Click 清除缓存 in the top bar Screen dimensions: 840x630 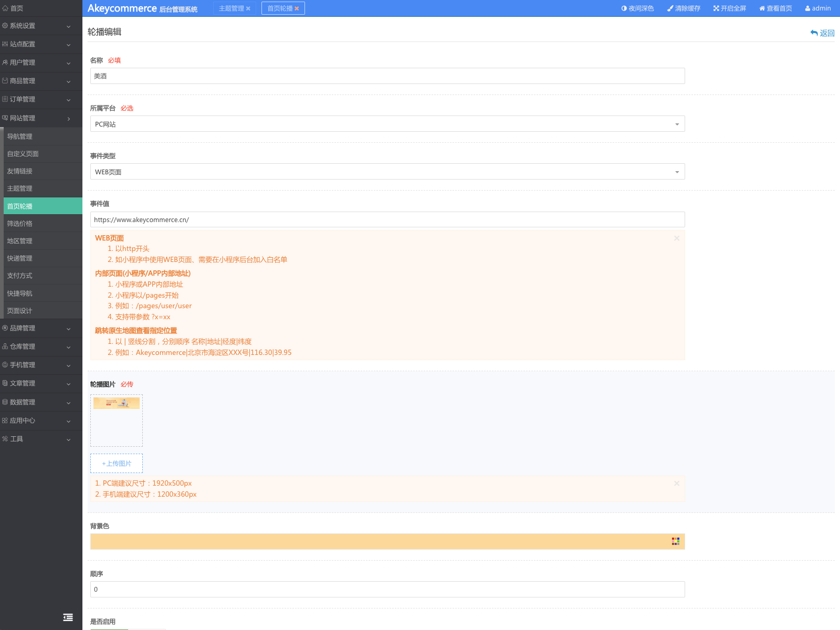[x=684, y=8]
